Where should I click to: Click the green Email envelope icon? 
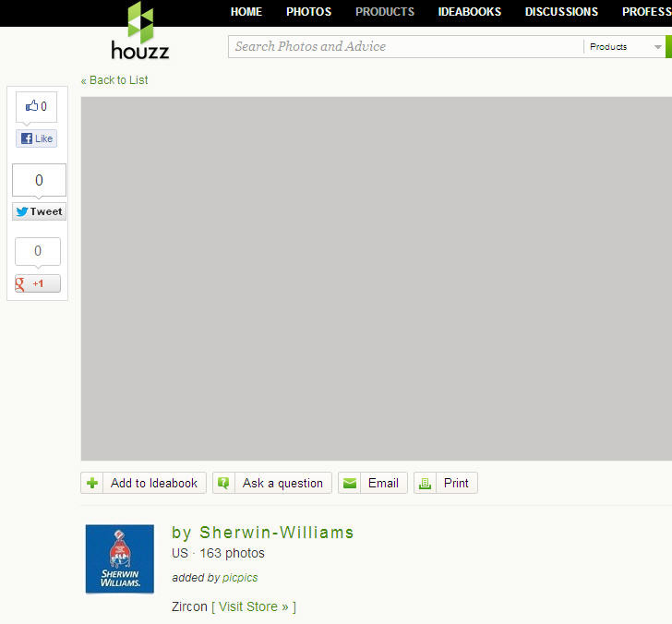click(349, 483)
